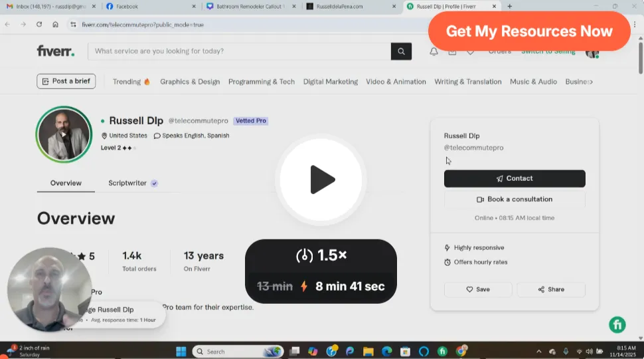644x359 pixels.
Task: Open Video & Animation category
Action: tap(396, 82)
